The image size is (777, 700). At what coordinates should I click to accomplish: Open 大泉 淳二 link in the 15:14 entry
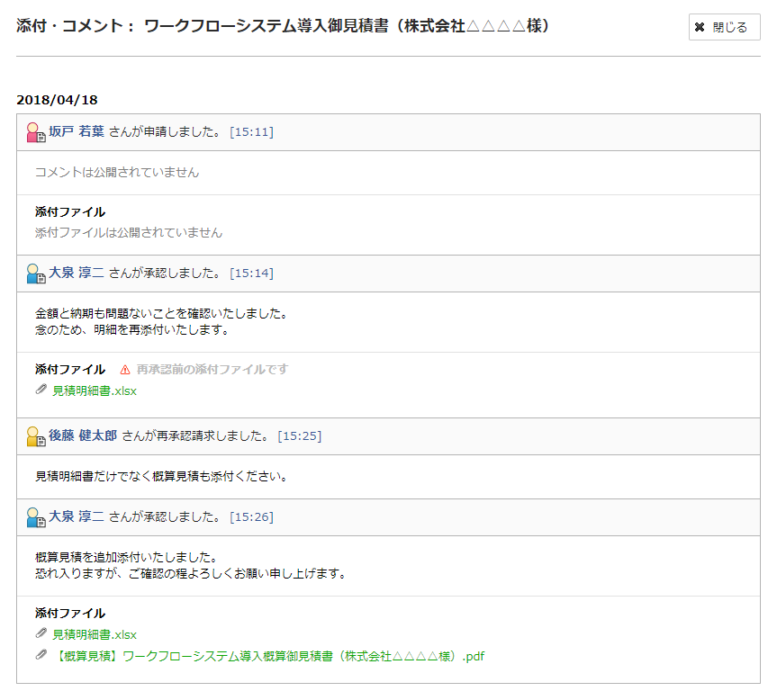[77, 273]
